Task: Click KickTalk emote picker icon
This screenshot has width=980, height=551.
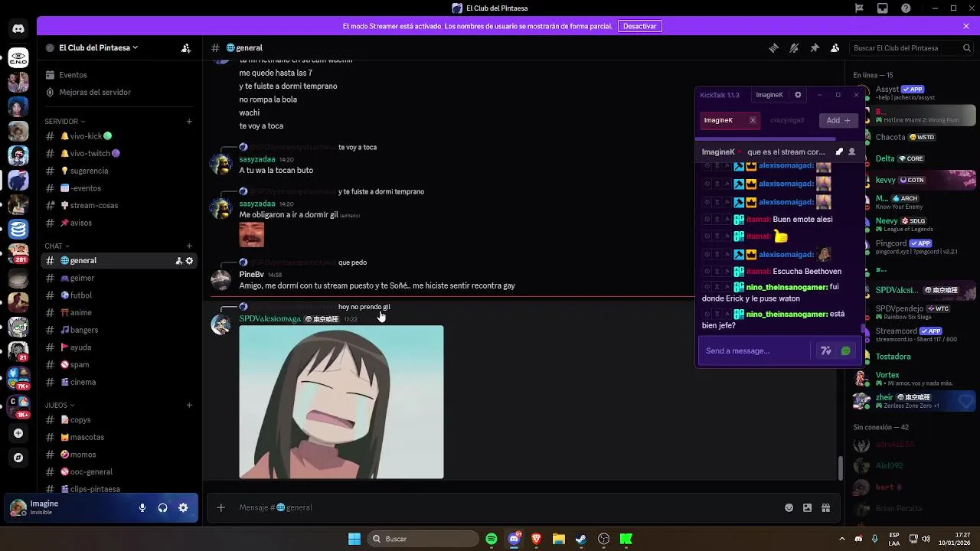Action: pyautogui.click(x=825, y=350)
